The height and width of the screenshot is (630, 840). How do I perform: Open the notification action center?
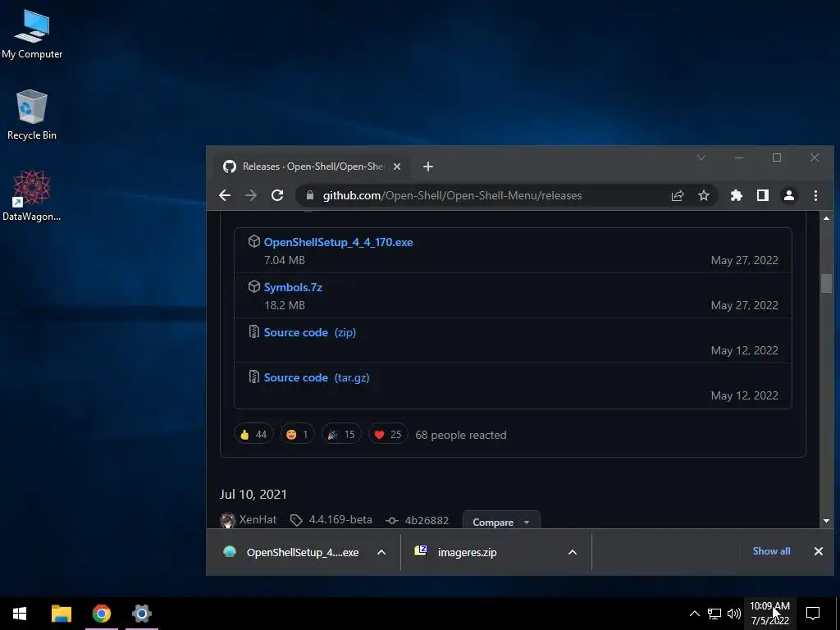pos(813,614)
